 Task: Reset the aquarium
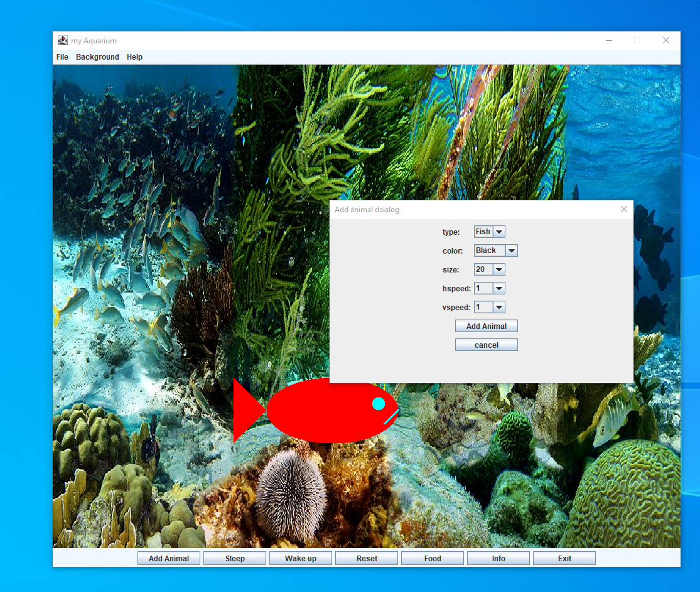[366, 557]
